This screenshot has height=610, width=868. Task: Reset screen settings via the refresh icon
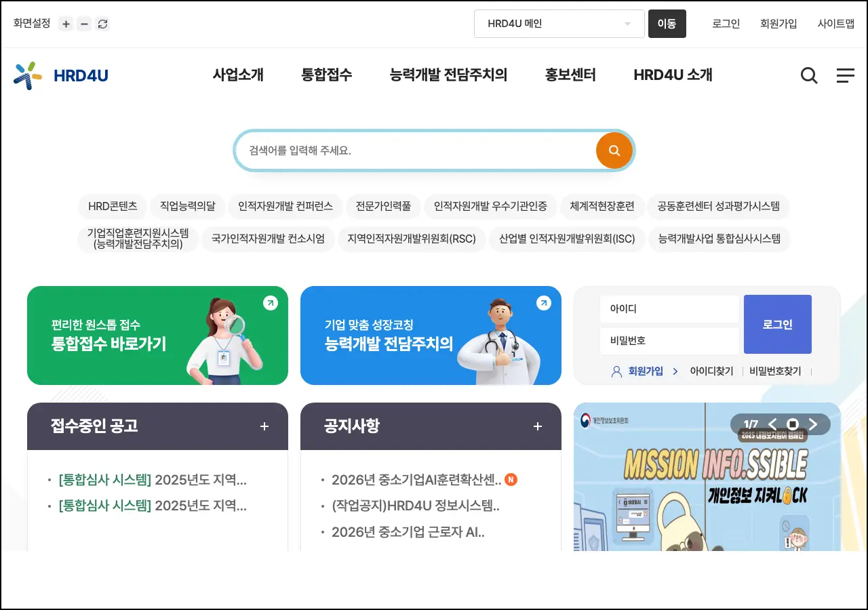pos(102,23)
